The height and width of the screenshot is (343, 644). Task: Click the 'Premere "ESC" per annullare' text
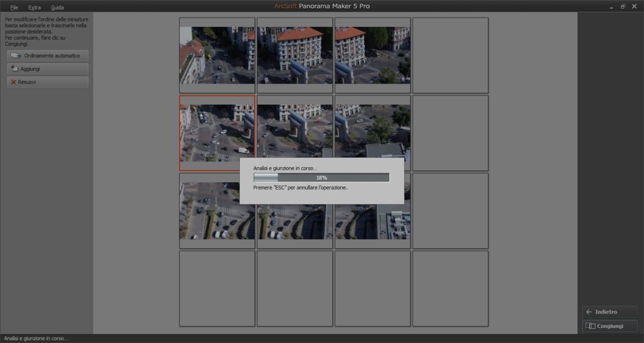(x=301, y=188)
